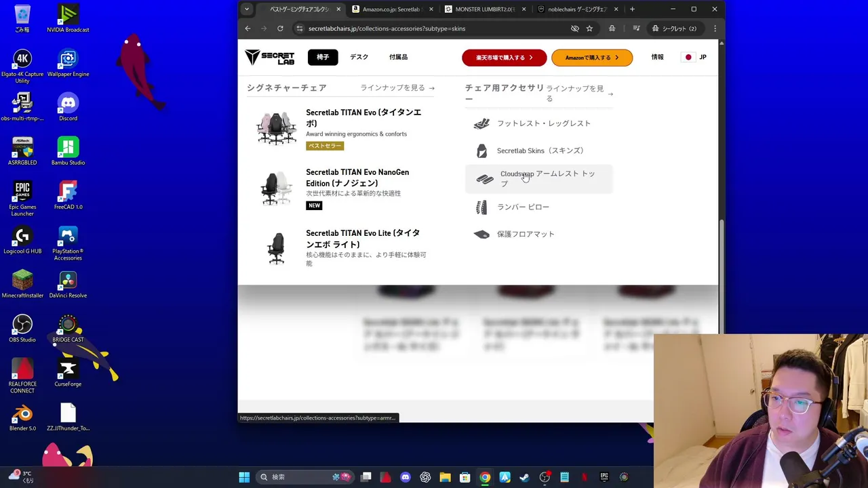Open the BRIDGE CAST desktop icon
The height and width of the screenshot is (488, 868).
pyautogui.click(x=68, y=328)
